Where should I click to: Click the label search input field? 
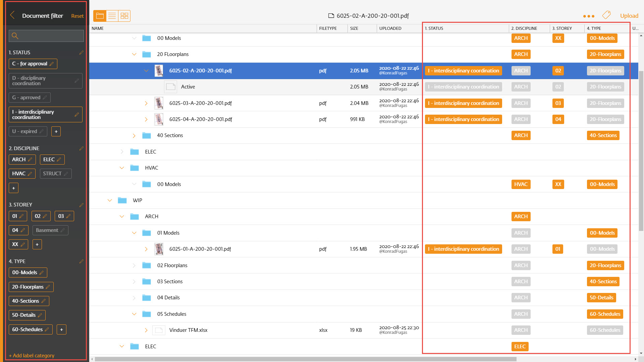pyautogui.click(x=46, y=36)
